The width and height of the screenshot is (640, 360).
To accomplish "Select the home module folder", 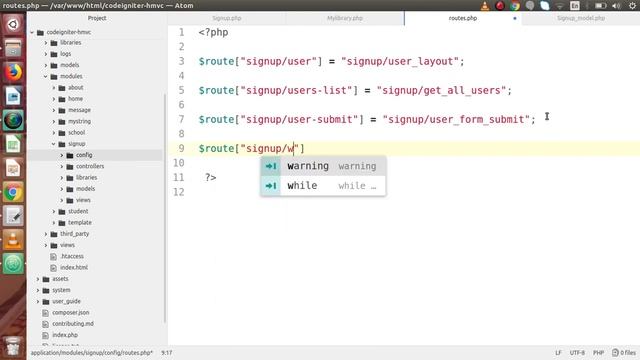I will pyautogui.click(x=76, y=99).
